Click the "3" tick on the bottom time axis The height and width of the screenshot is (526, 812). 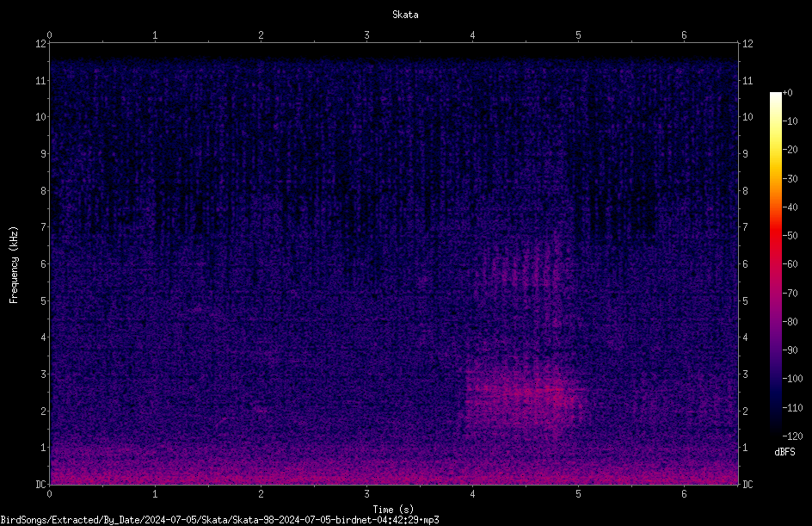pyautogui.click(x=366, y=494)
